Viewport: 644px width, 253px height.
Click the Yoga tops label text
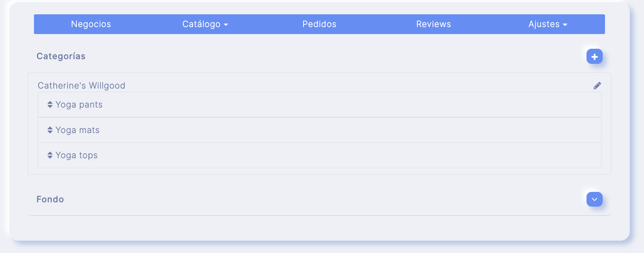point(76,155)
